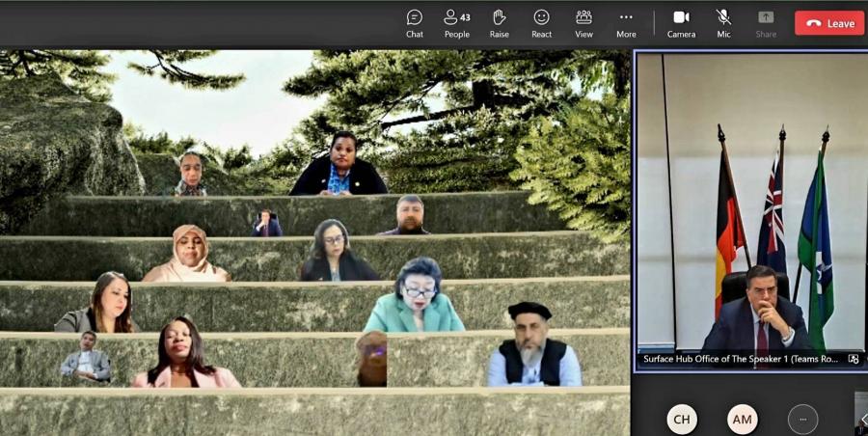Expand the More actions menu
This screenshot has width=868, height=436.
pos(626,23)
